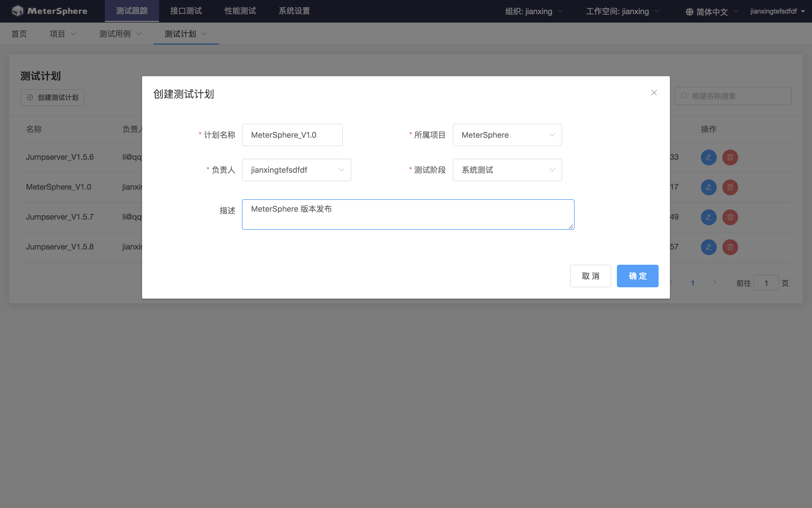This screenshot has width=812, height=508.
Task: Click the 前往 page number input
Action: click(766, 283)
